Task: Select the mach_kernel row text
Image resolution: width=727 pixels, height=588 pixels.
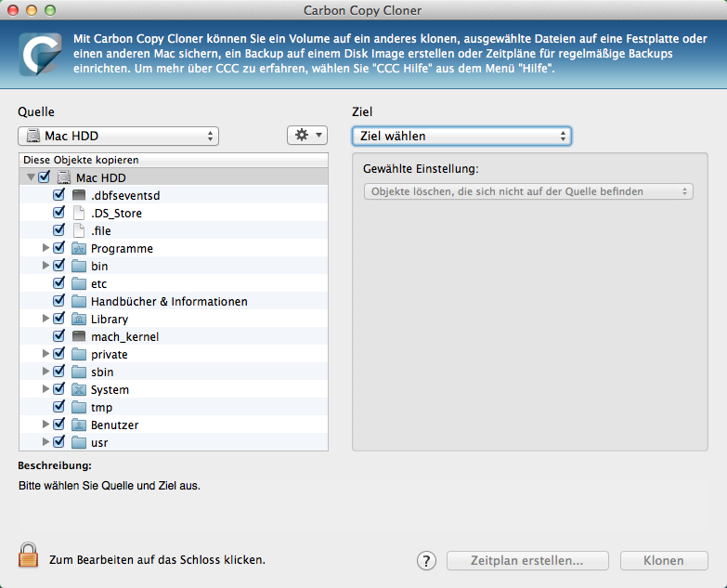Action: [124, 336]
